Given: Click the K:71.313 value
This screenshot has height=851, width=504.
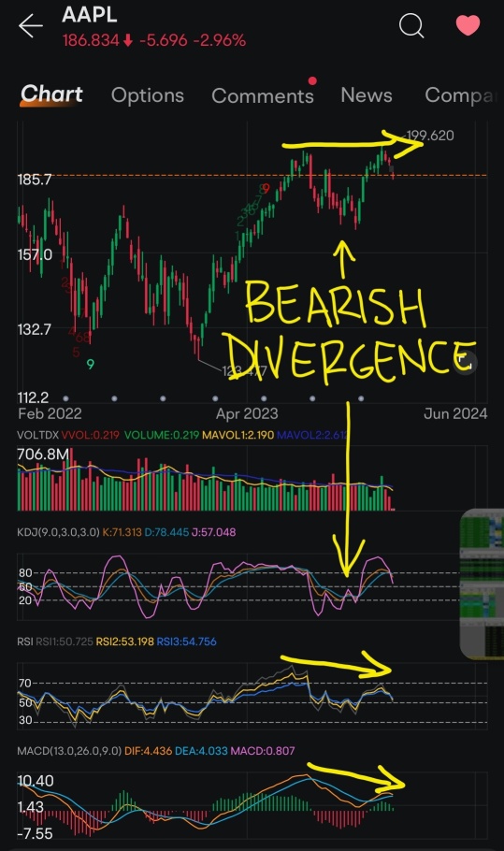Looking at the screenshot, I should point(122,532).
